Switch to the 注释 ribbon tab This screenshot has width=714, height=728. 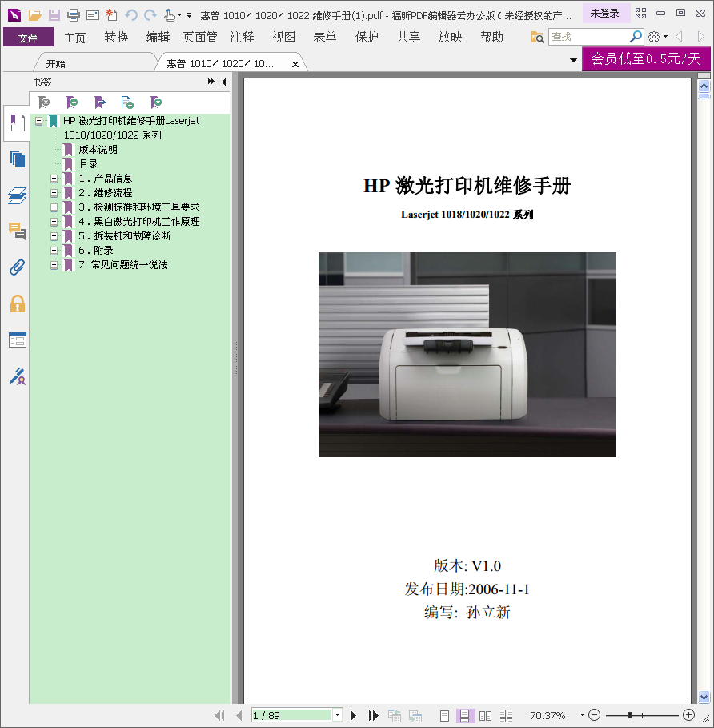pyautogui.click(x=242, y=37)
